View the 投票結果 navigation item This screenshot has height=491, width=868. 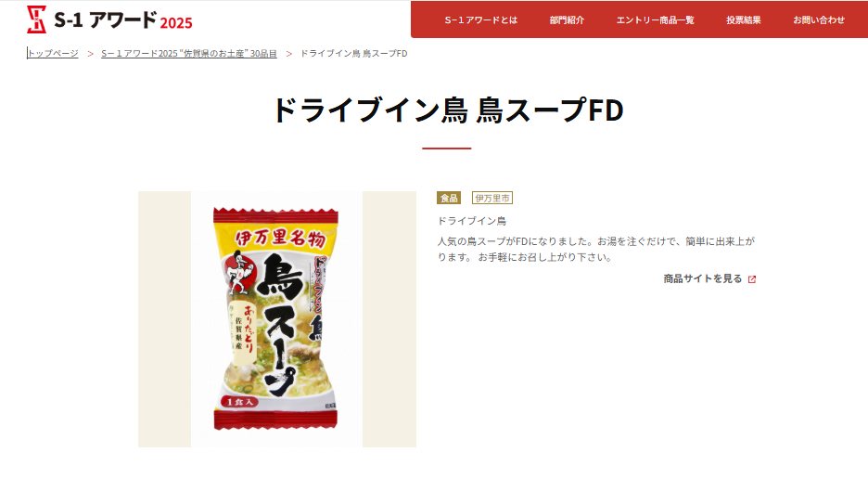[744, 19]
